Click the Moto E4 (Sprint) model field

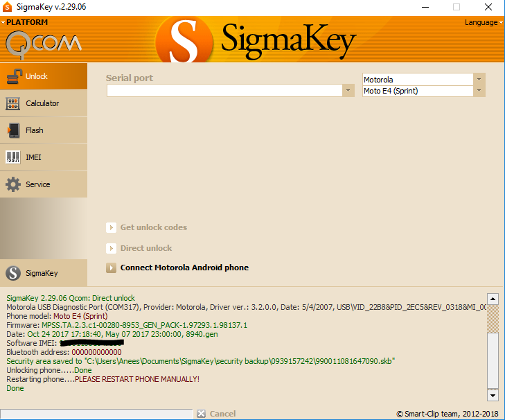click(x=418, y=91)
